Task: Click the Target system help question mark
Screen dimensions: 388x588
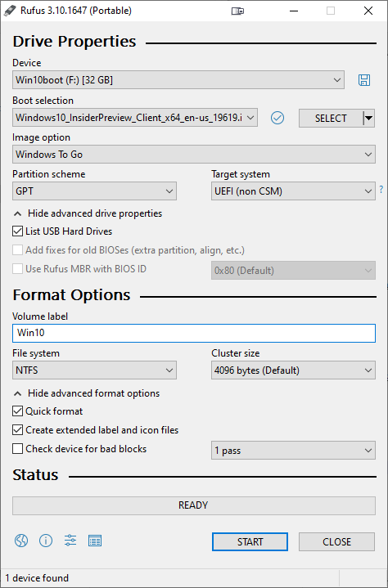Action: 381,189
